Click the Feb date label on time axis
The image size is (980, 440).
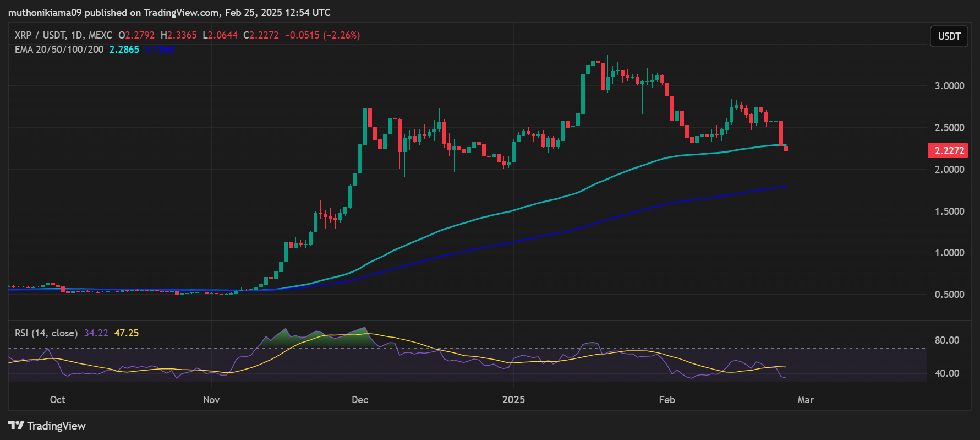point(667,400)
